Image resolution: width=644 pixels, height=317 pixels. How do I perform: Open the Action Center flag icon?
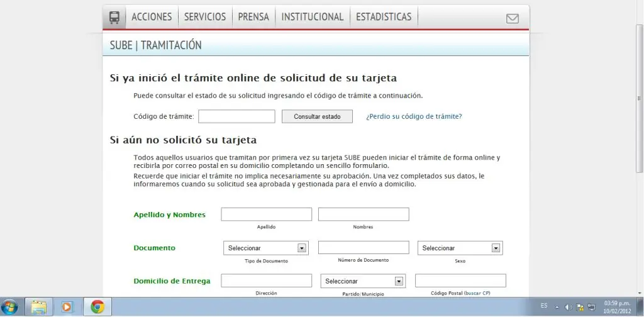pos(580,307)
